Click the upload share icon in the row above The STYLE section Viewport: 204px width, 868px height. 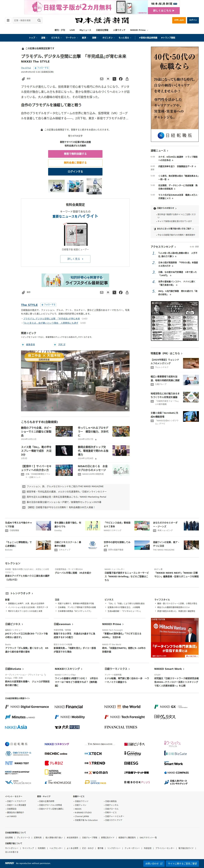point(127,292)
